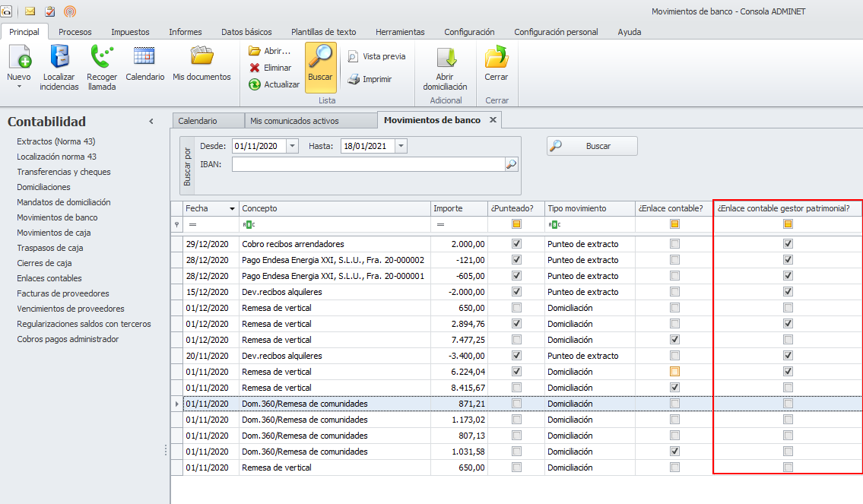863x504 pixels.
Task: Click the Actualizar refresh icon
Action: (255, 84)
